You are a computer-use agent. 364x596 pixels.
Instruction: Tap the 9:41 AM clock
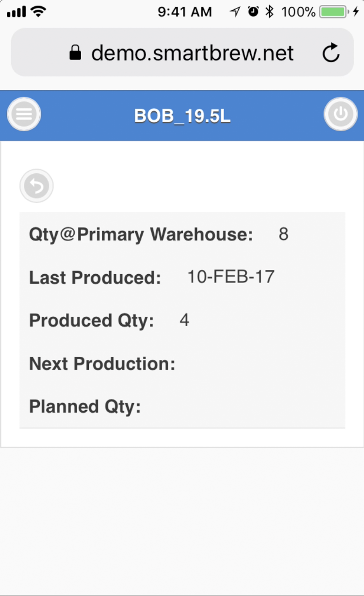tap(184, 12)
